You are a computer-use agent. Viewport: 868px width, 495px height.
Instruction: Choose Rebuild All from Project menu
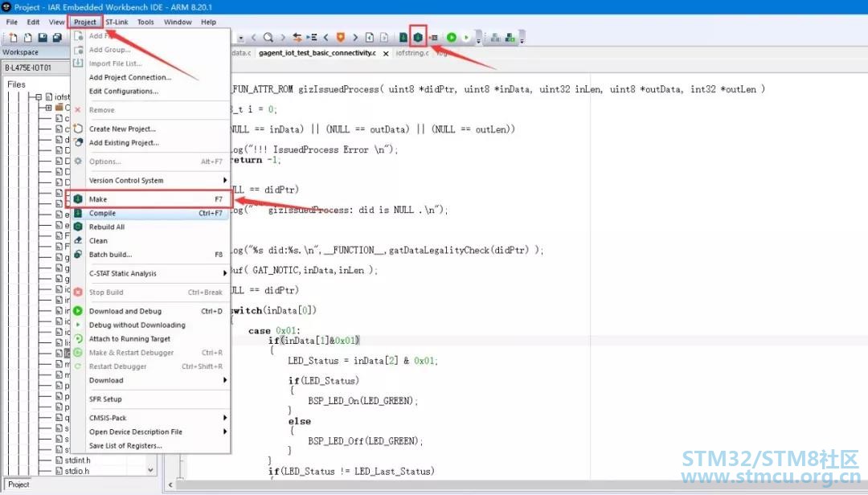(150, 227)
